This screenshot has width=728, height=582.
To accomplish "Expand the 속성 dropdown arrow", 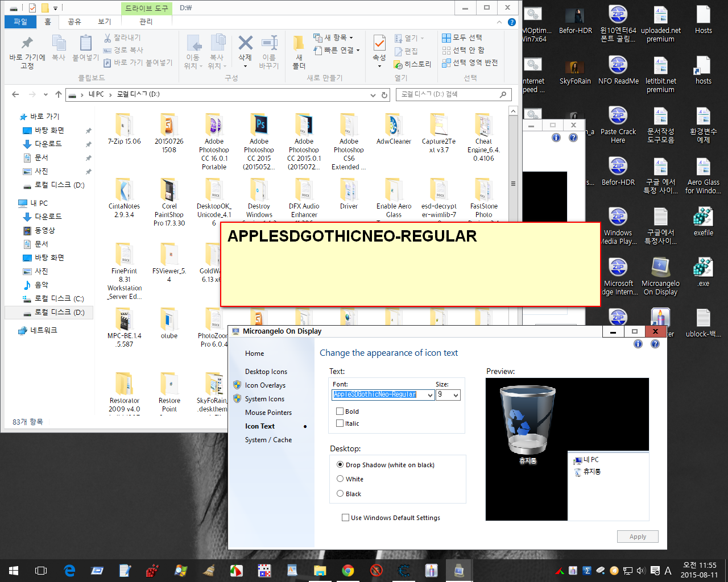I will click(x=379, y=66).
